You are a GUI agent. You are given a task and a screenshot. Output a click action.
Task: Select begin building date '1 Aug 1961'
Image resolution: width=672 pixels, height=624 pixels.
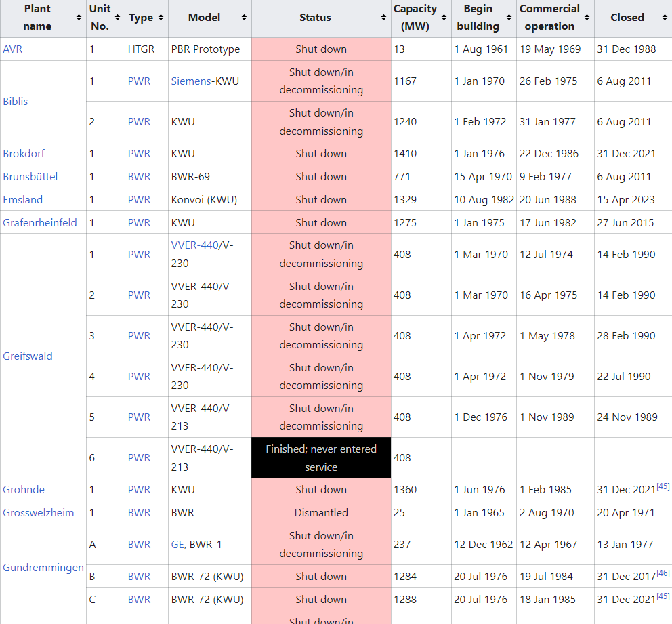[x=481, y=49]
